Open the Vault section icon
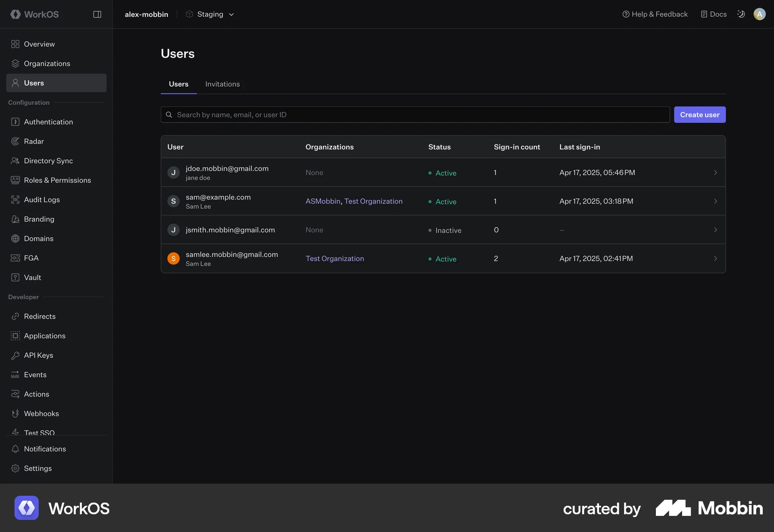Viewport: 774px width, 532px height. click(15, 277)
